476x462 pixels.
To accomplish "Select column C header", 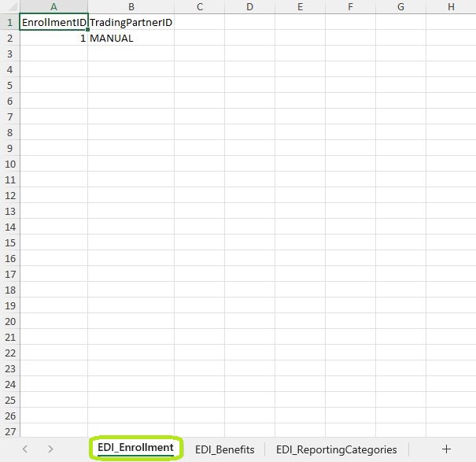I will [199, 6].
